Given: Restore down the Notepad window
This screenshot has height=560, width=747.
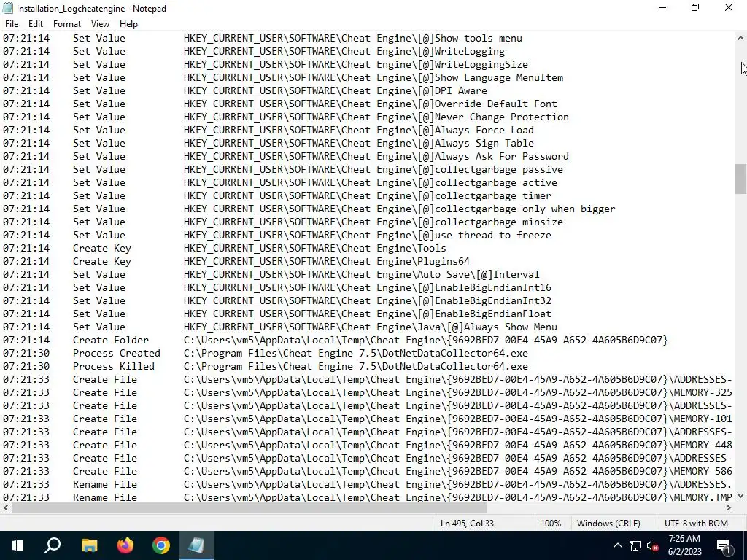Looking at the screenshot, I should click(x=695, y=8).
